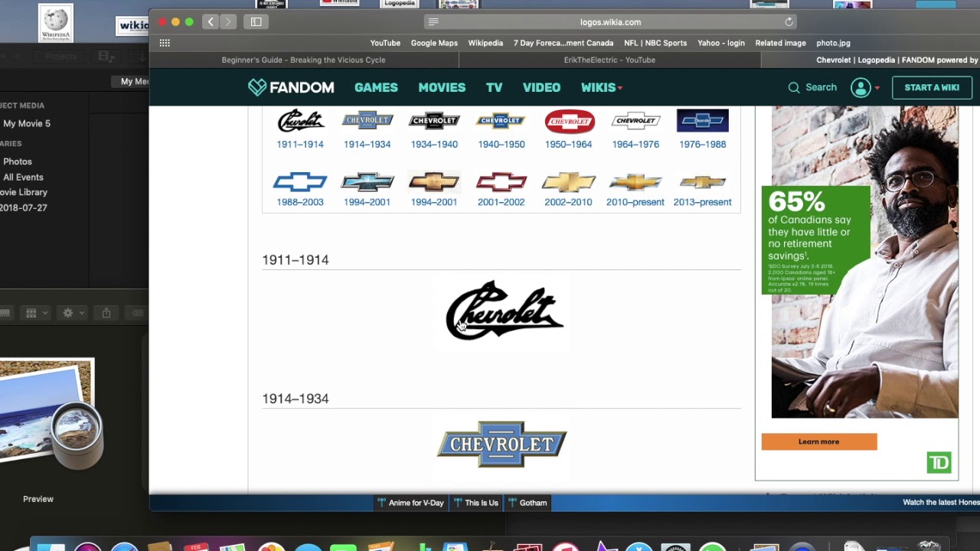Open the Google Maps bookmark
The height and width of the screenshot is (551, 980).
click(x=434, y=43)
